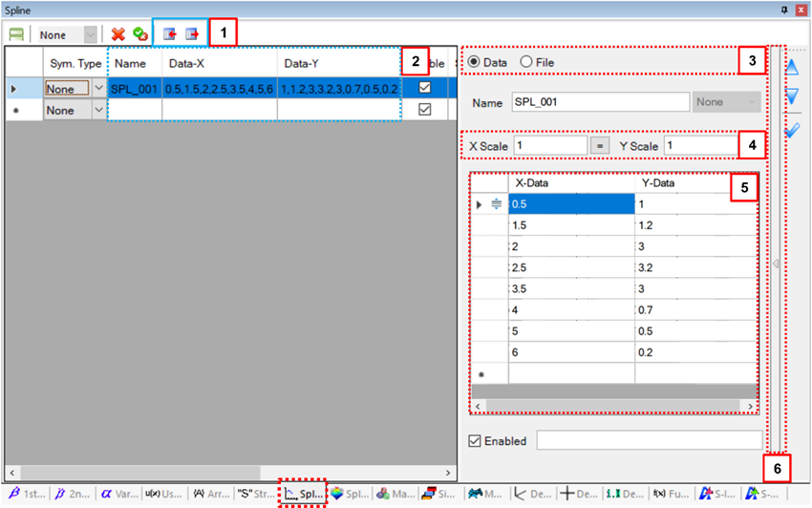The width and height of the screenshot is (812, 508).
Task: Pin the Spline panel with the pushpin icon
Action: click(784, 10)
